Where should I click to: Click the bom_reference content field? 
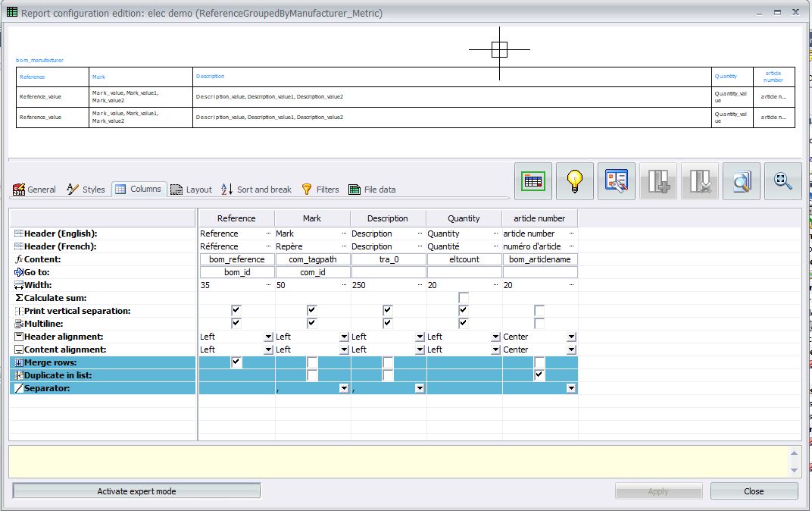[236, 259]
